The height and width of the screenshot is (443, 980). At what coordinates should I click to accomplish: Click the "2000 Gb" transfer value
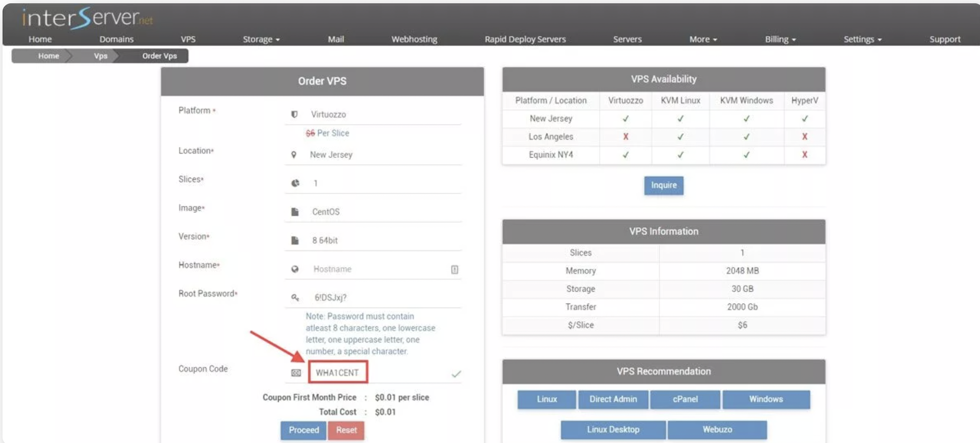[742, 307]
